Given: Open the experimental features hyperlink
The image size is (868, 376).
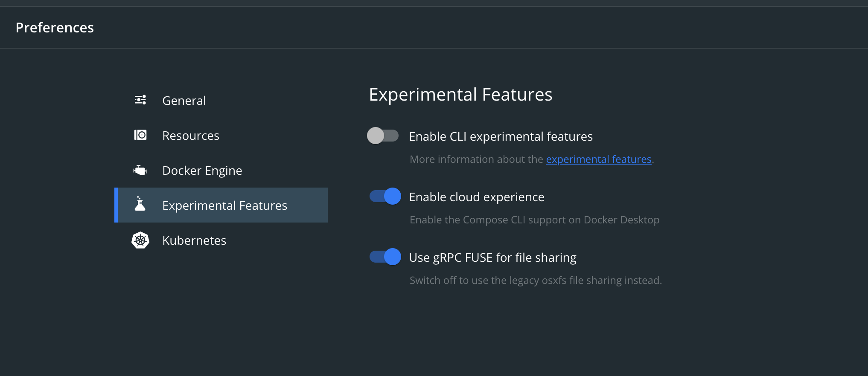Looking at the screenshot, I should pos(598,159).
